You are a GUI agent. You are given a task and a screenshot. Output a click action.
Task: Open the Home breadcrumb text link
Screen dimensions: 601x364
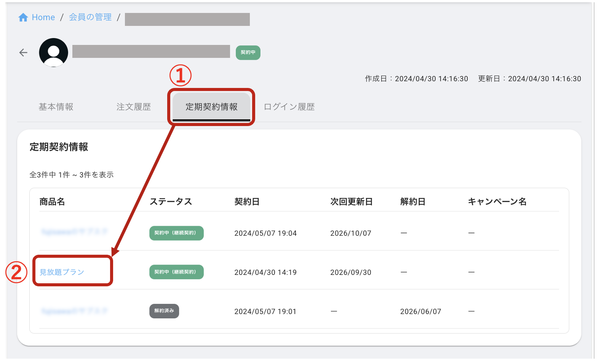pos(43,18)
